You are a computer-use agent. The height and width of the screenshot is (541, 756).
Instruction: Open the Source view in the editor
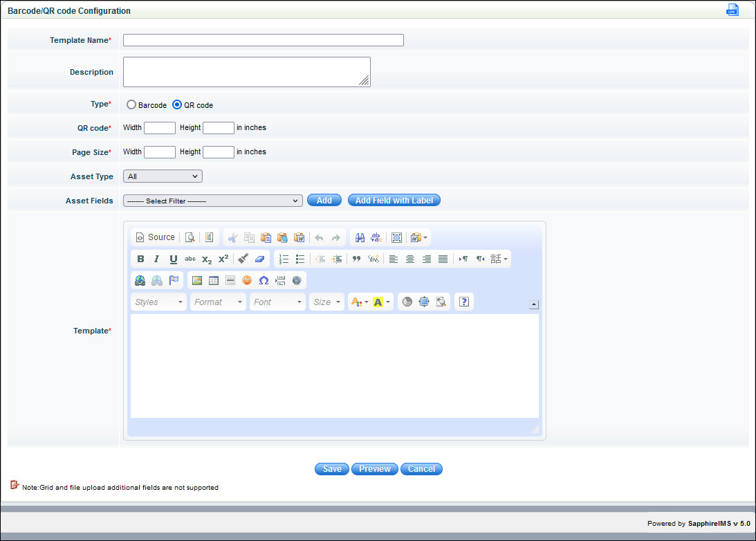pyautogui.click(x=155, y=237)
